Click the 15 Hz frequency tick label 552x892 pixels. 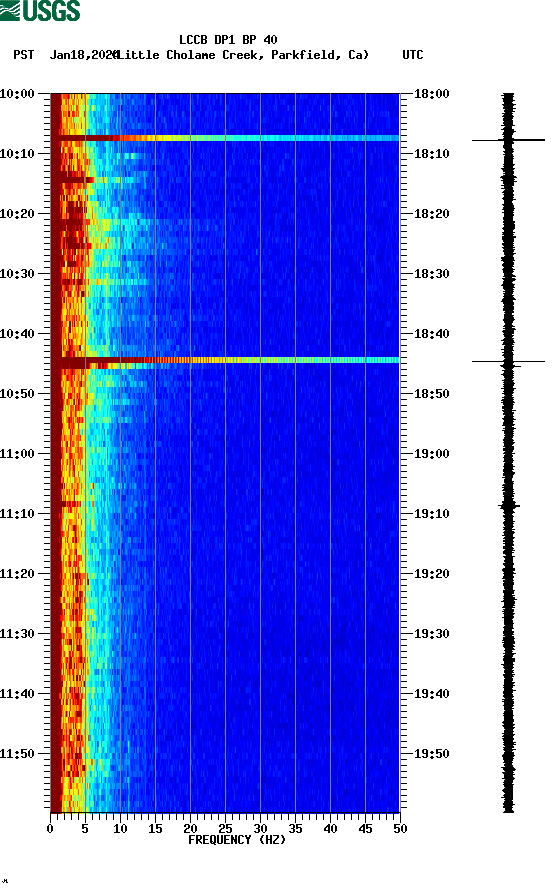click(x=155, y=829)
